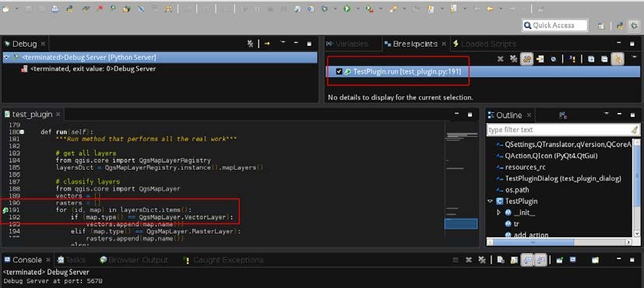Image resolution: width=644 pixels, height=288 pixels.
Task: Click the green Debug bug toolbar icon
Action: pos(325,9)
